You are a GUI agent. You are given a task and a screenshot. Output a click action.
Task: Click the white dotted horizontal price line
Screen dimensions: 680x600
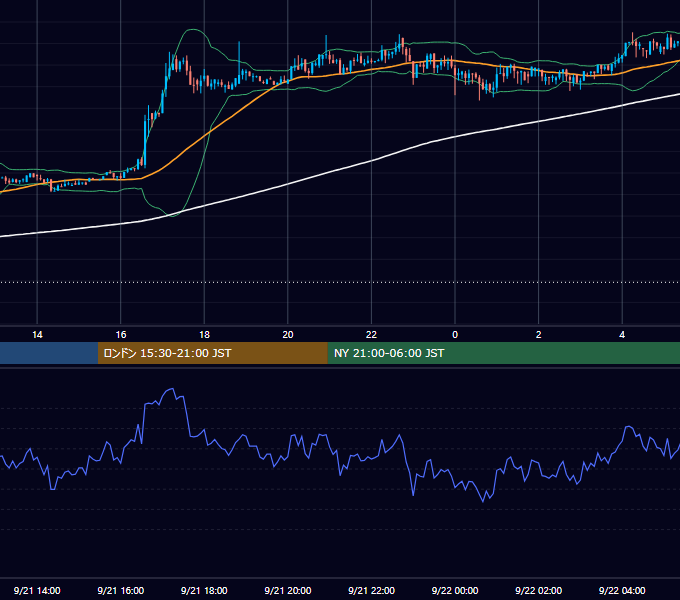pyautogui.click(x=340, y=282)
